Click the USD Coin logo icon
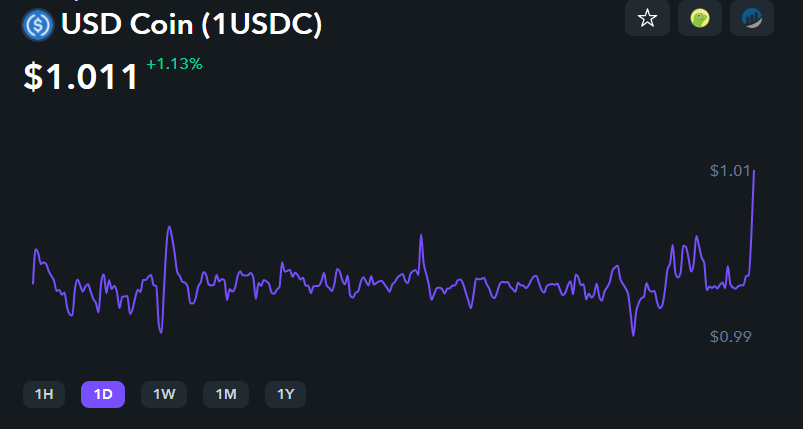This screenshot has width=803, height=429. (x=38, y=25)
